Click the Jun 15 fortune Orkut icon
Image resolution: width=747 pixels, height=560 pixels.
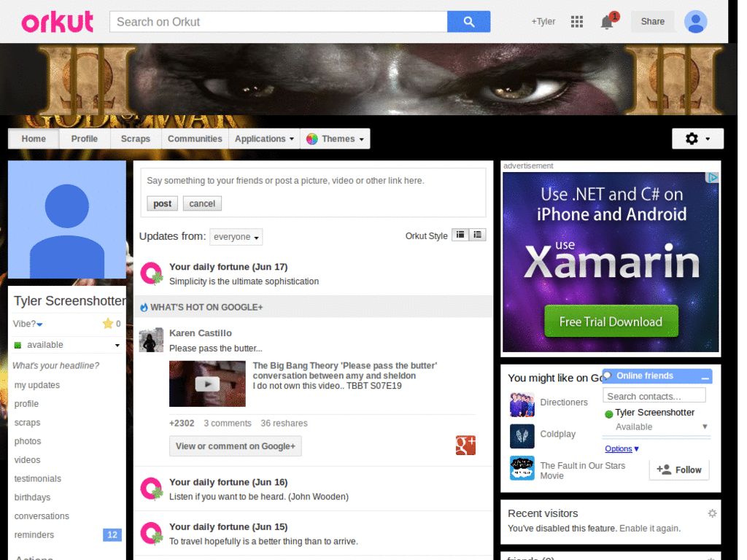(x=152, y=533)
